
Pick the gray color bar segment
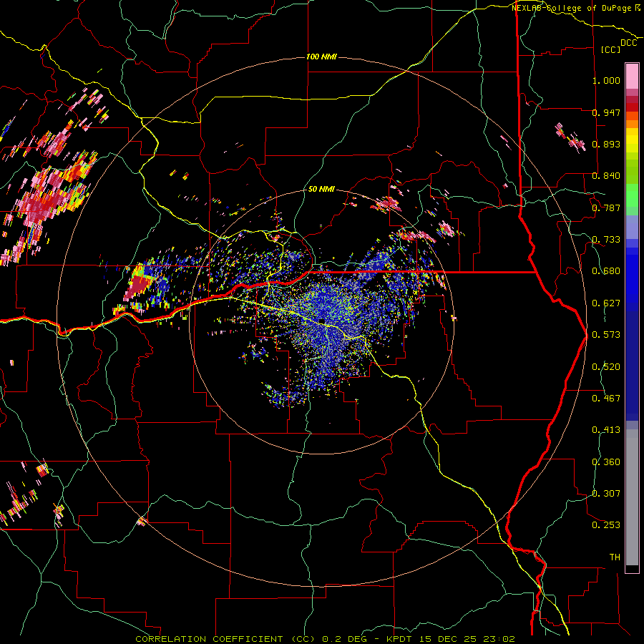[632, 497]
